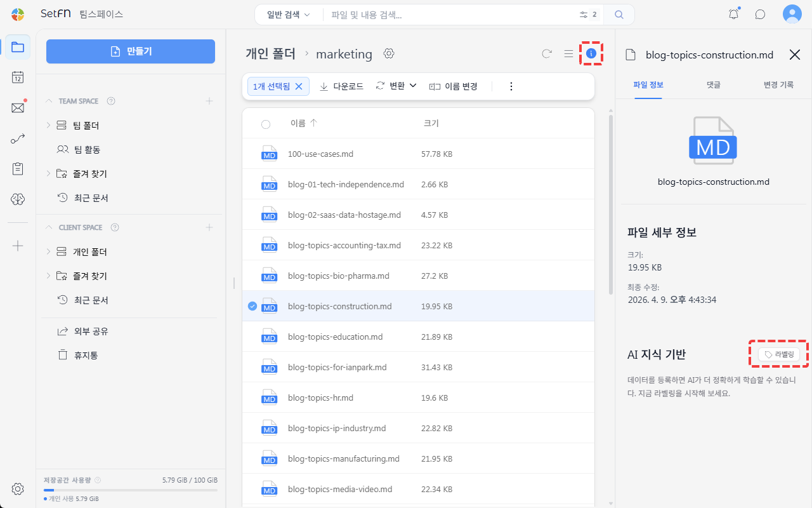Click the 크기 column header
812x508 pixels.
(x=431, y=123)
